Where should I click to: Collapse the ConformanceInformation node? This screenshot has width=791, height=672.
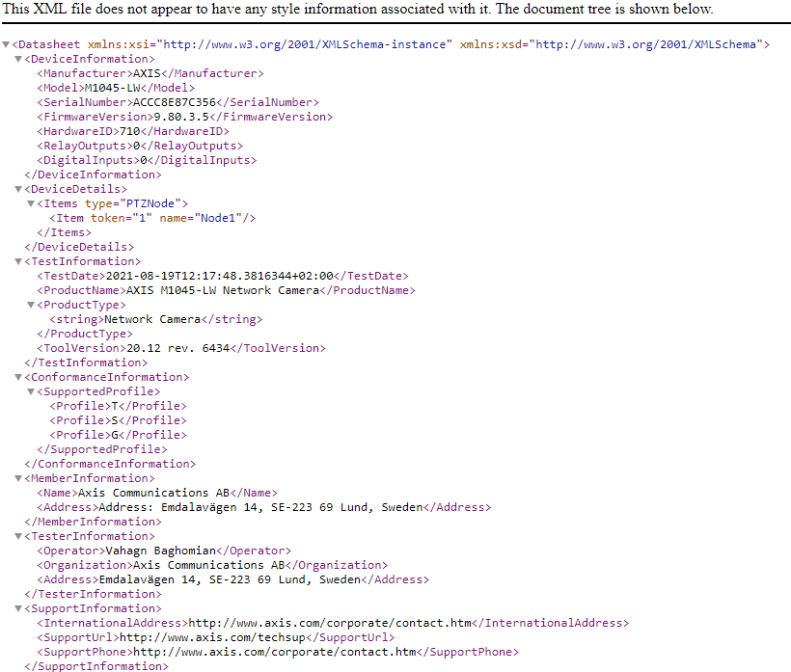click(x=18, y=378)
